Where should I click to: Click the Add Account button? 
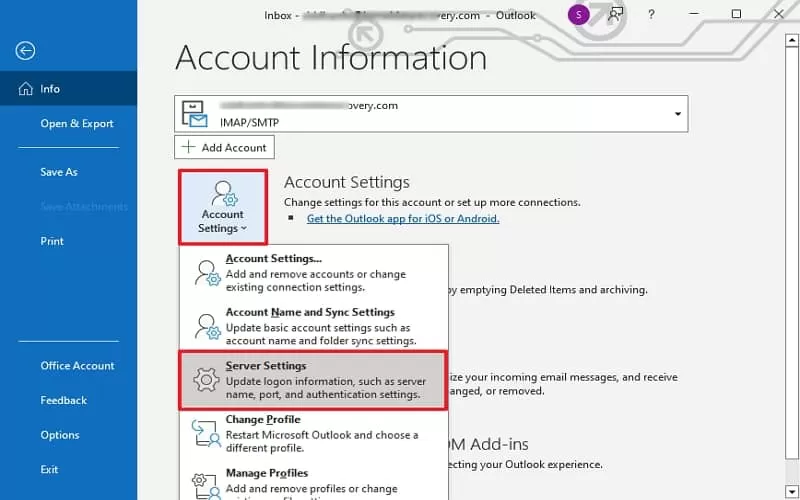(224, 147)
